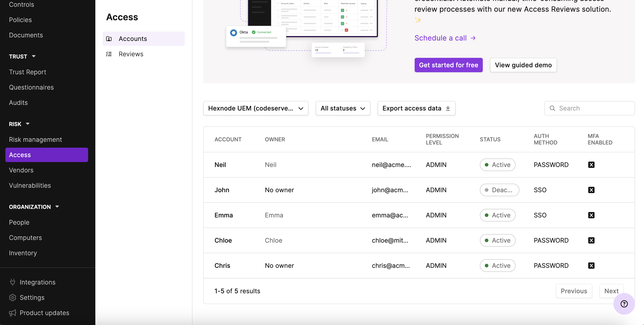Click chloe@mit email cell
This screenshot has width=644, height=325.
(x=390, y=240)
